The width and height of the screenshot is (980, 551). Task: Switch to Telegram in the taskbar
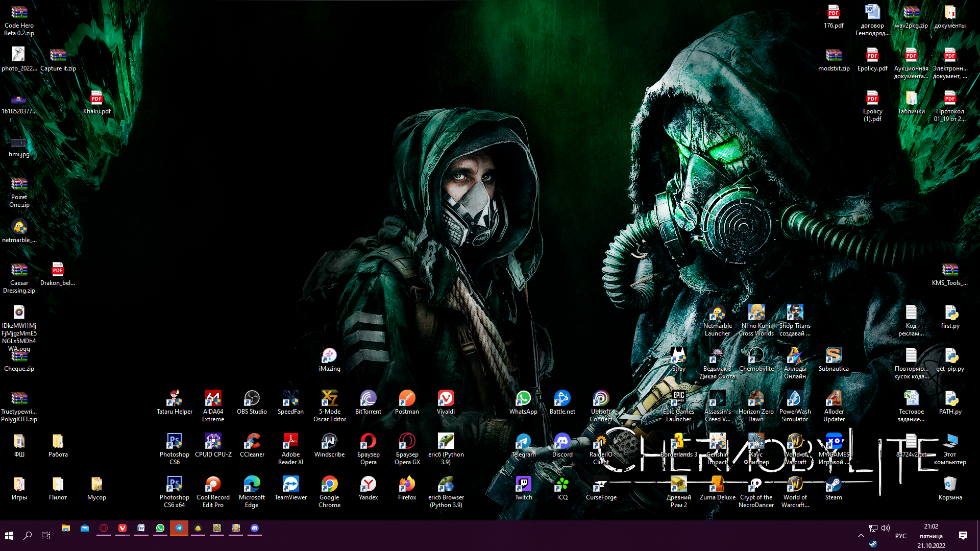click(x=179, y=529)
